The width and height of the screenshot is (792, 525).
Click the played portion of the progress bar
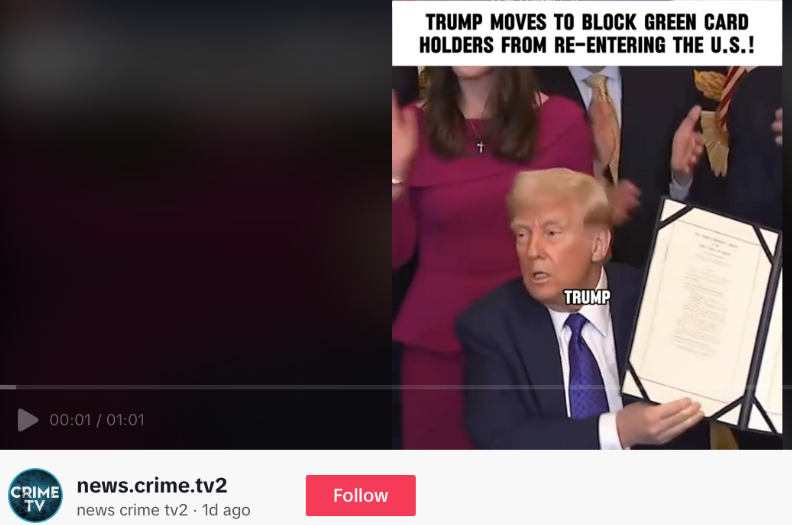pos(8,388)
